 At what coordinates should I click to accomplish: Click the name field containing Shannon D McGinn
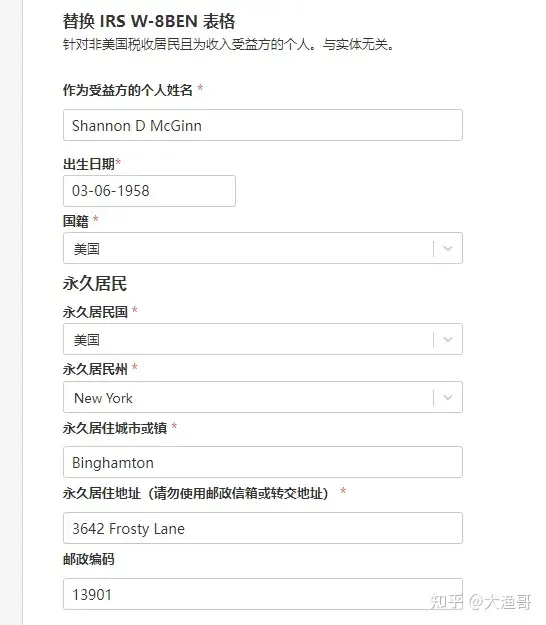263,125
